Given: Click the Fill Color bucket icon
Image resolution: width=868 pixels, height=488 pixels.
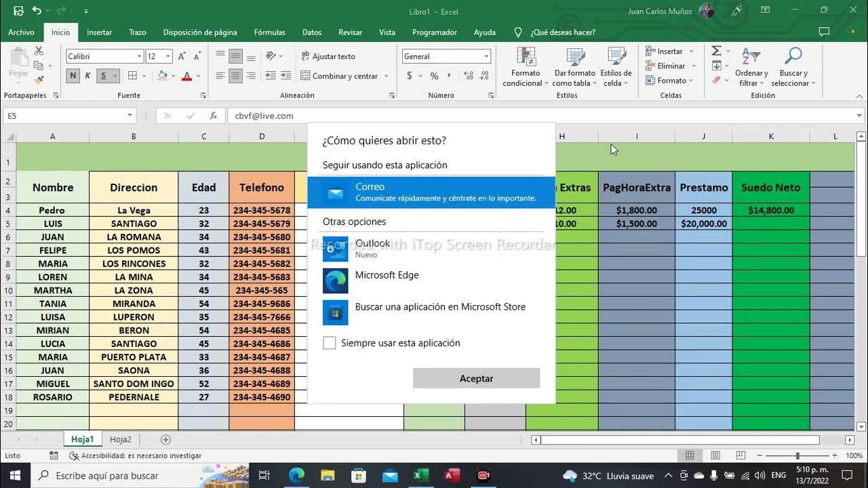Looking at the screenshot, I should pos(162,76).
